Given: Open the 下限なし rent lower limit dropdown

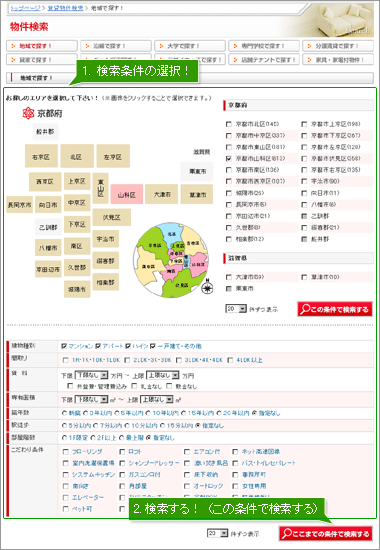Looking at the screenshot, I should click(92, 375).
